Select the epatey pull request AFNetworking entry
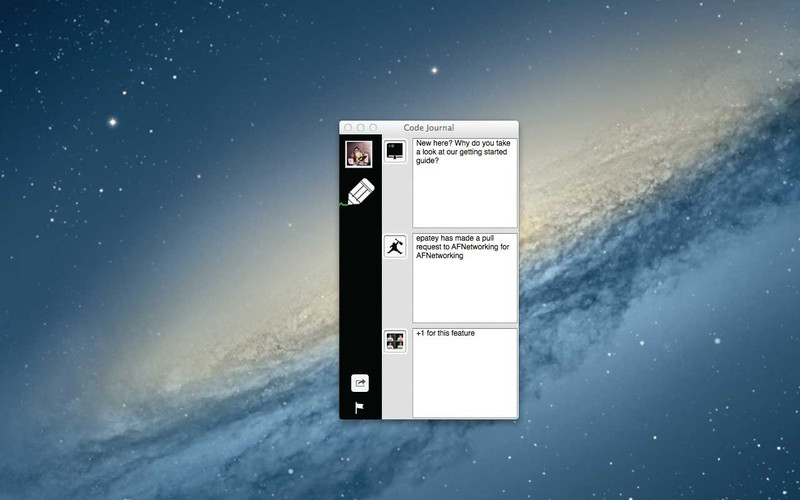This screenshot has height=500, width=800. (465, 278)
